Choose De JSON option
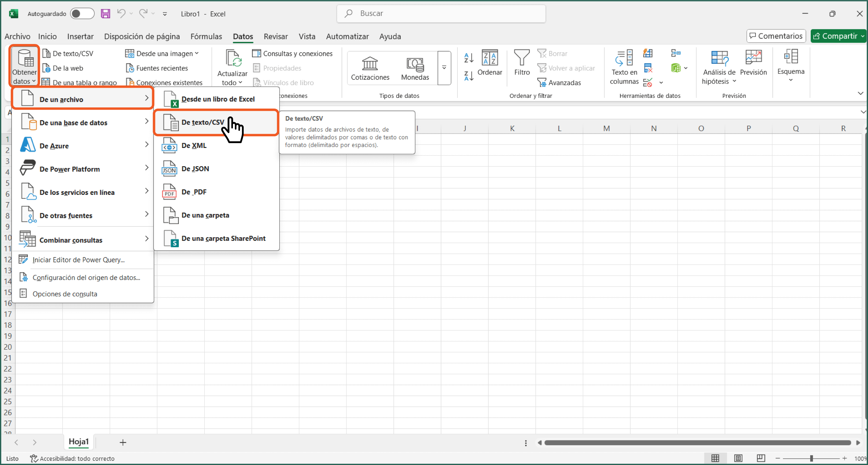Screen dimensions: 868x465 216,169
